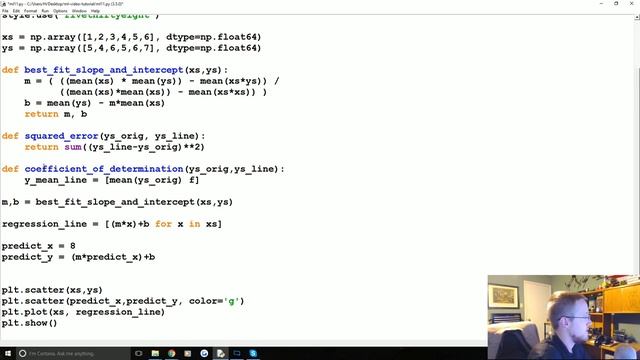This screenshot has width=640, height=360.
Task: Click the 'plt.scatter(xs,ys)' line
Action: pos(52,290)
